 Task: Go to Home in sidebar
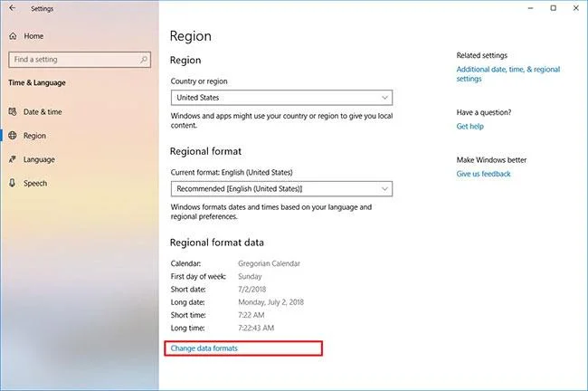(x=33, y=36)
